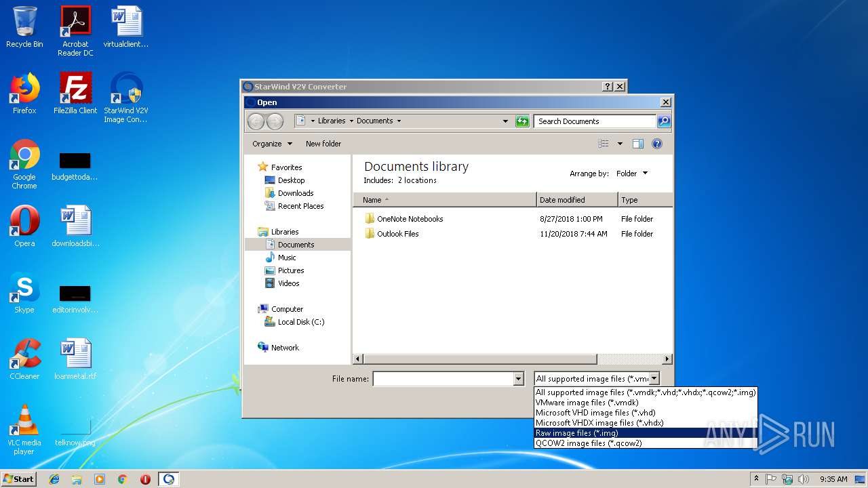Viewport: 868px width, 488px height.
Task: Click the green Refresh button in address bar
Action: 521,121
